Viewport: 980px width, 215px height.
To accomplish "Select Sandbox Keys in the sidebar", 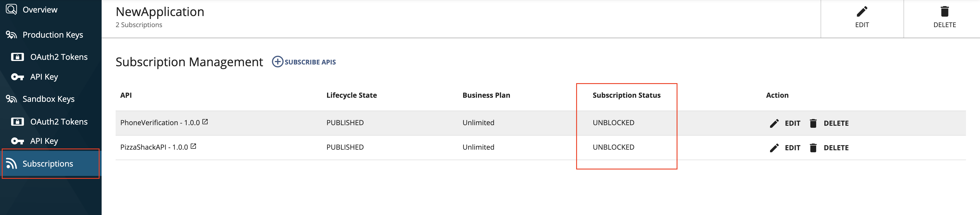I will (48, 99).
